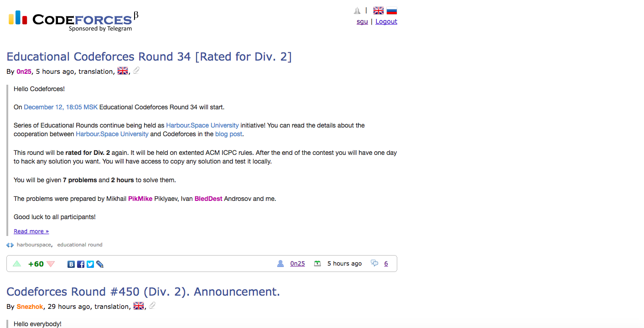Click UK flag beside Snezhok's translation label
The height and width of the screenshot is (328, 644).
pyautogui.click(x=139, y=306)
